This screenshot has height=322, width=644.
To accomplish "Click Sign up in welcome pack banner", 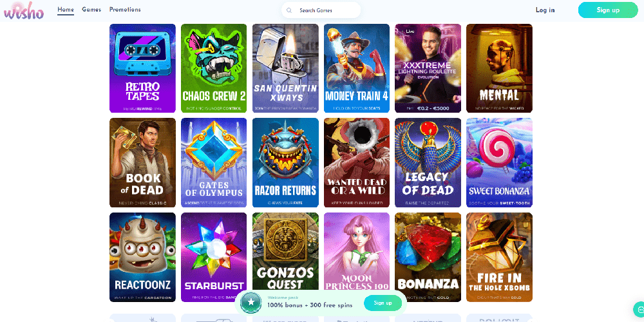I will point(383,303).
